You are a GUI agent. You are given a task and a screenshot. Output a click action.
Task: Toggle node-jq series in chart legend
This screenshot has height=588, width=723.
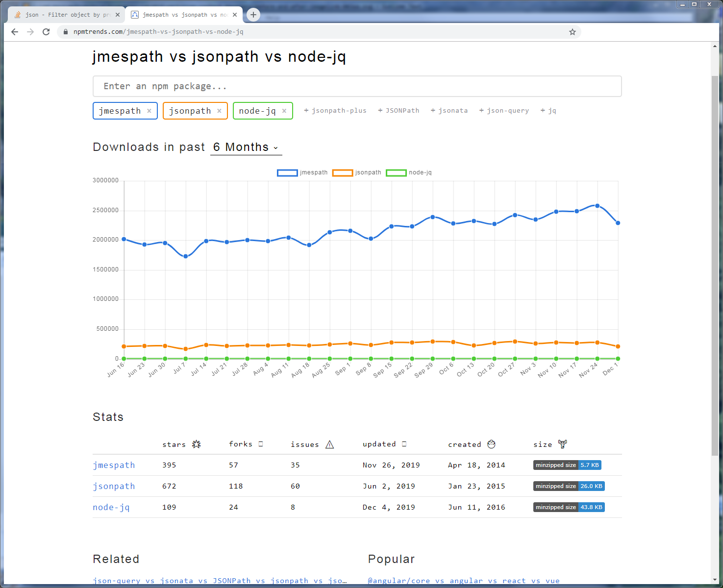pos(409,172)
